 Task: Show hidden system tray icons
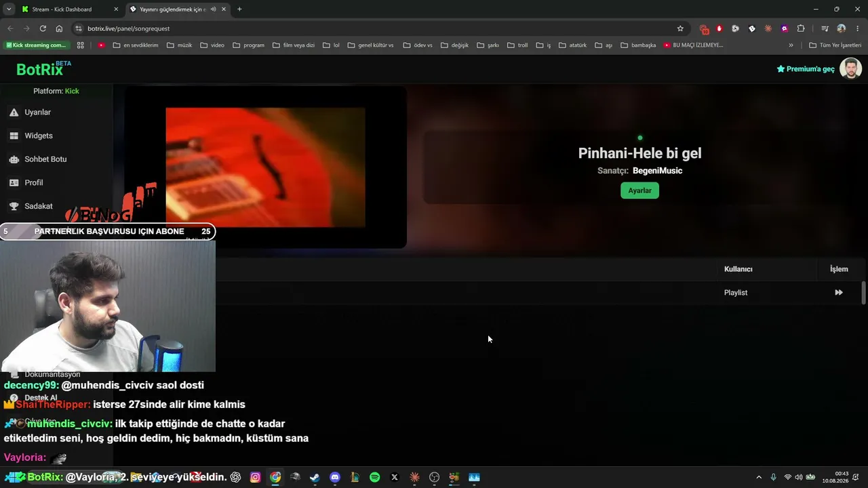pyautogui.click(x=759, y=477)
